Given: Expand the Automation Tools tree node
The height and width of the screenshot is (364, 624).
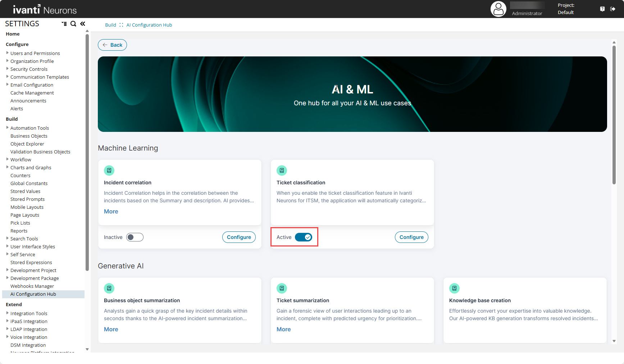Looking at the screenshot, I should [8, 128].
